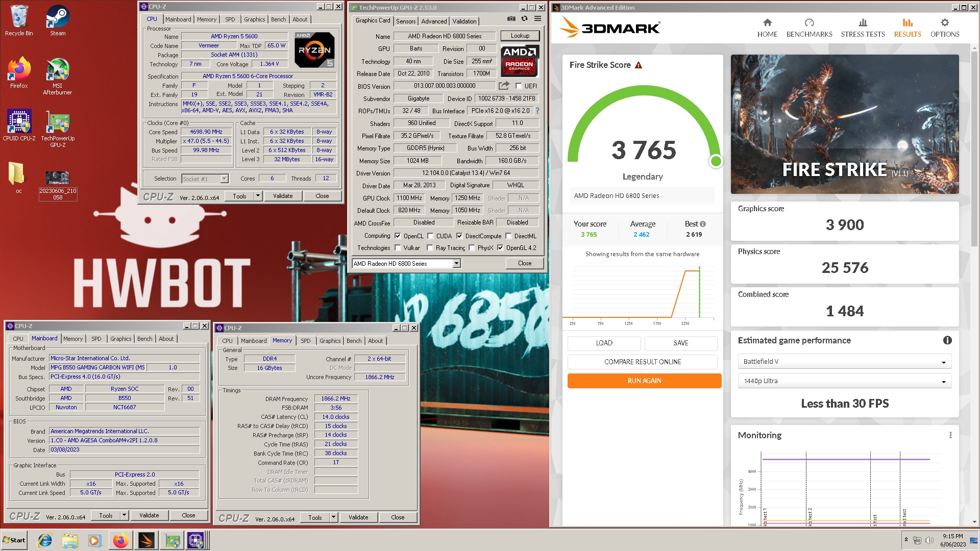This screenshot has width=980, height=551.
Task: Click the BIOS export share icon in GPU-Z
Action: (x=504, y=86)
